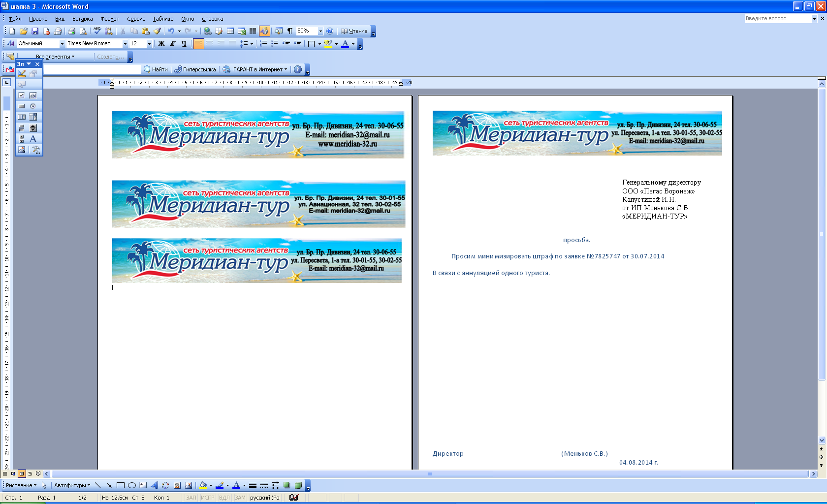The width and height of the screenshot is (827, 504).
Task: Insert an Image control from the controls toolbox
Action: coord(22,150)
